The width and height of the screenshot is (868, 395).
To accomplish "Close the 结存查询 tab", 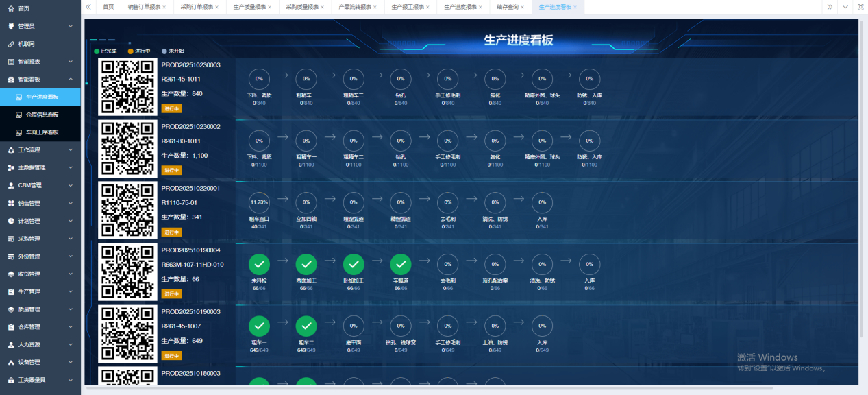I will tap(522, 7).
